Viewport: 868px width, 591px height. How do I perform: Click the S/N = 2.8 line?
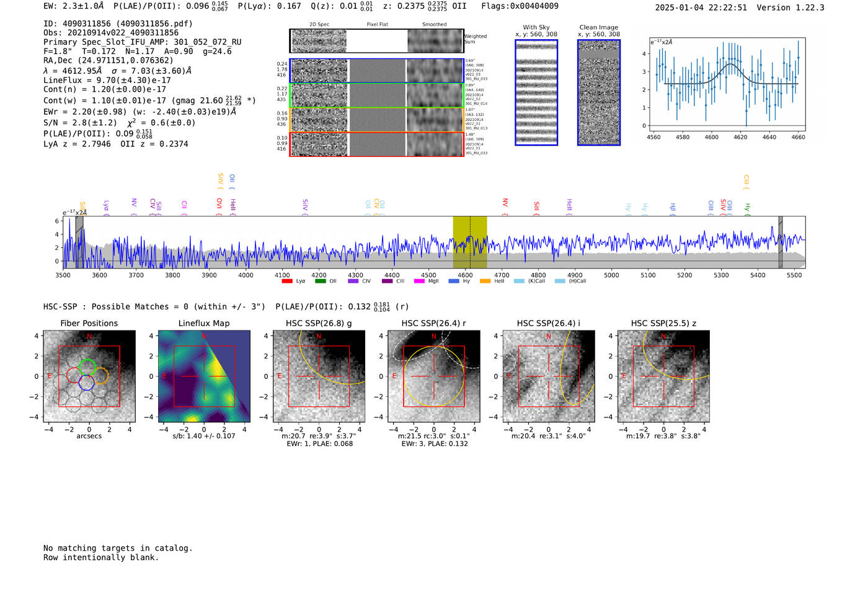pos(119,122)
